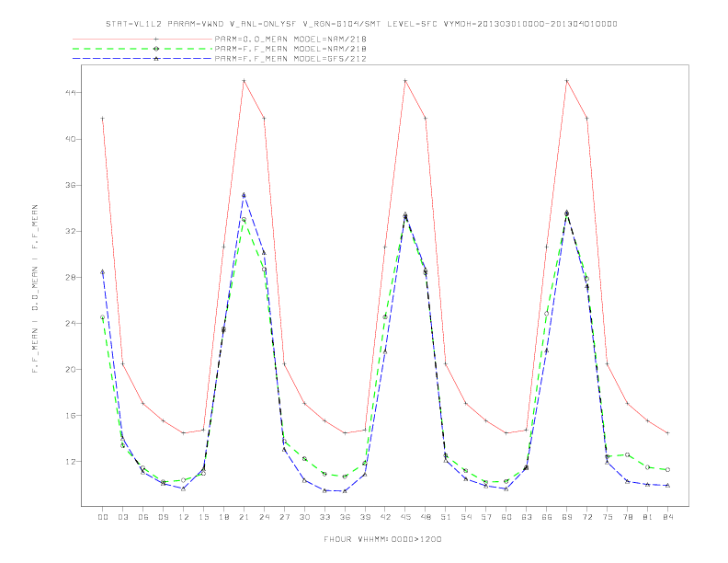The height and width of the screenshot is (563, 728).
Task: Click the x-axis tick label 18
Action: (223, 517)
